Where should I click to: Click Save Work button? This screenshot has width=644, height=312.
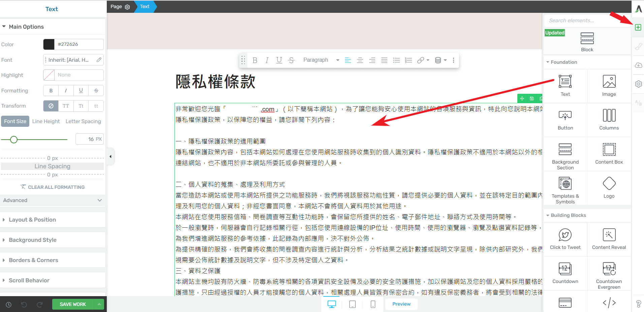point(73,304)
